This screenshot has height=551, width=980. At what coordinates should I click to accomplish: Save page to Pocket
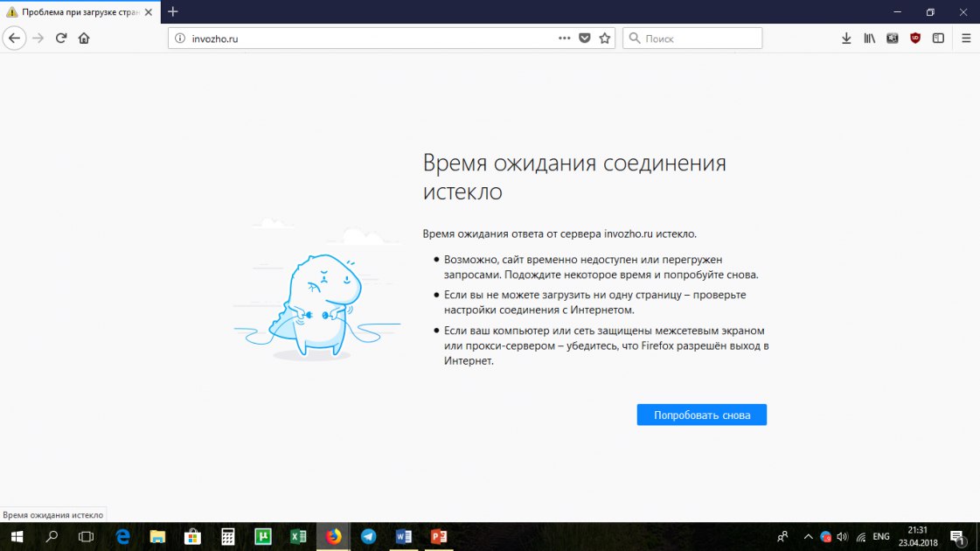[x=584, y=38]
